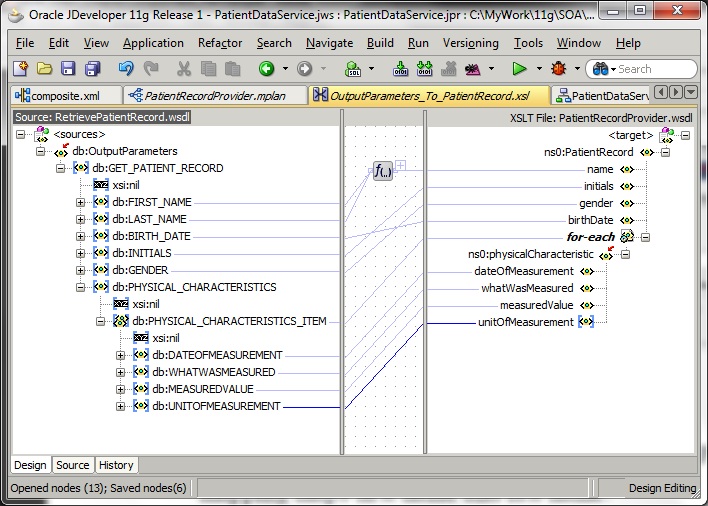
Task: Open the Help menu
Action: (628, 43)
